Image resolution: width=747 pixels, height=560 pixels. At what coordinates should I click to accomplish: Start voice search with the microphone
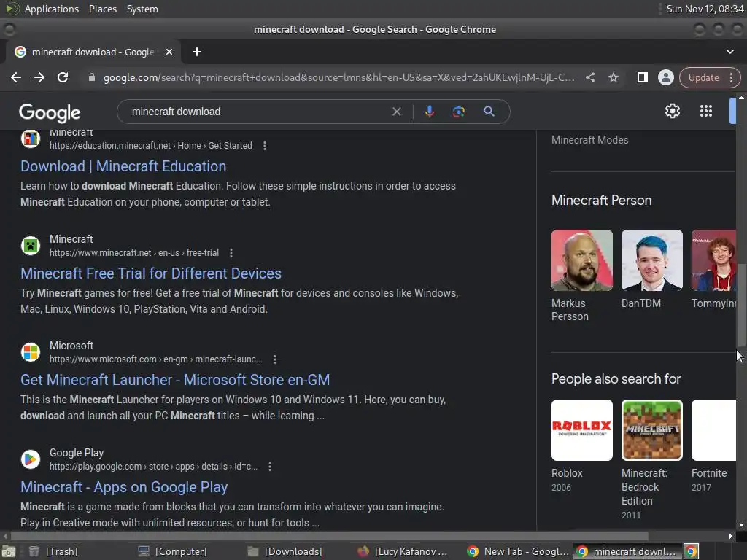[429, 112]
